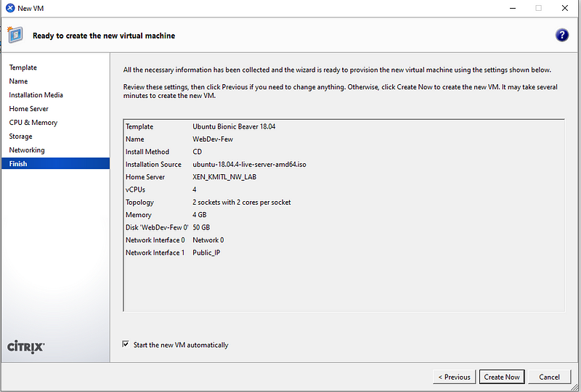Viewport: 581px width, 392px height.
Task: Click the Previous button
Action: (454, 377)
